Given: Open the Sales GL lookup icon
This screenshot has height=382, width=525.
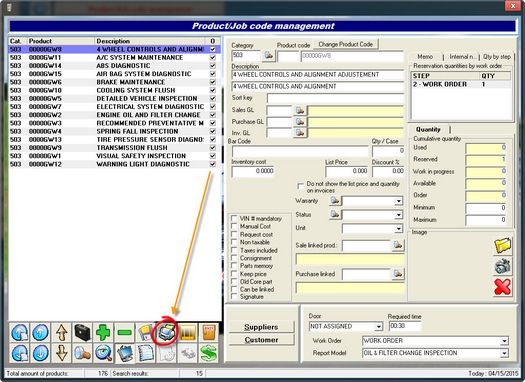Looking at the screenshot, I should pos(300,110).
